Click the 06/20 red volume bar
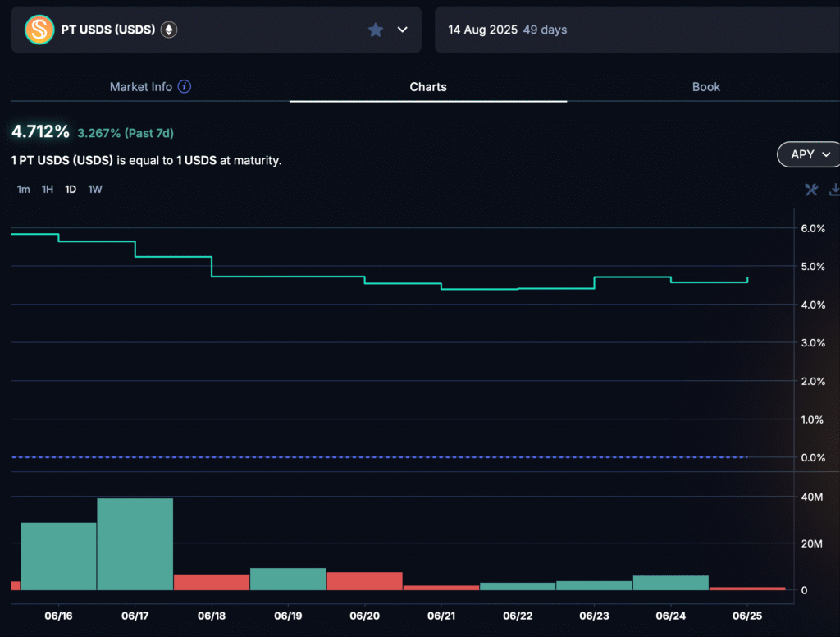This screenshot has height=637, width=840. pos(365,581)
